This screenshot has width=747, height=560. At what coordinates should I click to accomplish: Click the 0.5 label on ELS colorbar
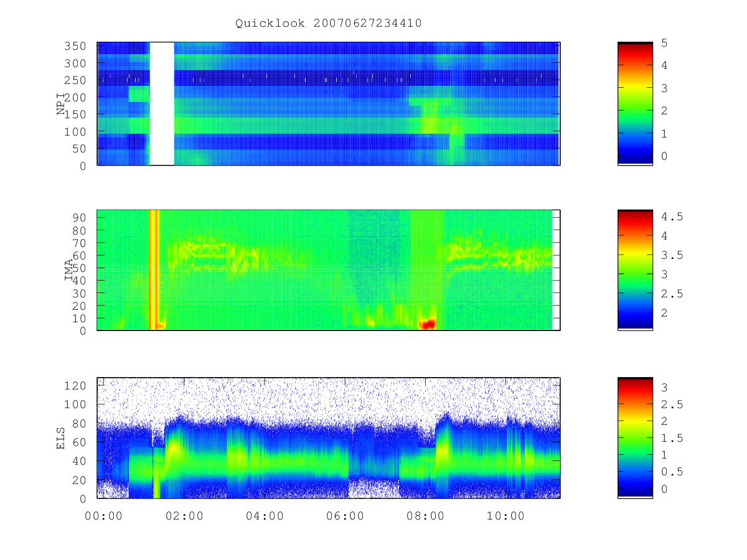coord(671,472)
